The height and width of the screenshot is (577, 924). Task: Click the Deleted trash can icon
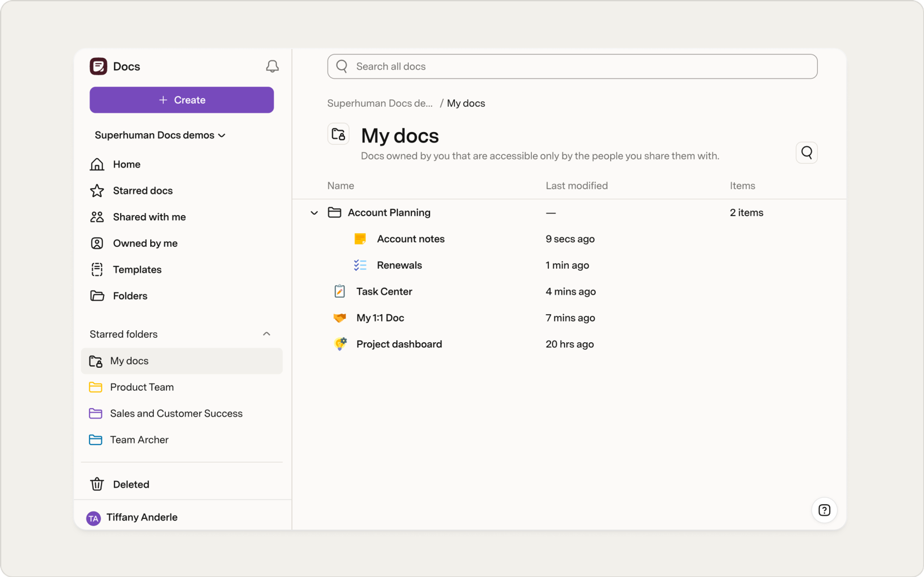pyautogui.click(x=97, y=484)
